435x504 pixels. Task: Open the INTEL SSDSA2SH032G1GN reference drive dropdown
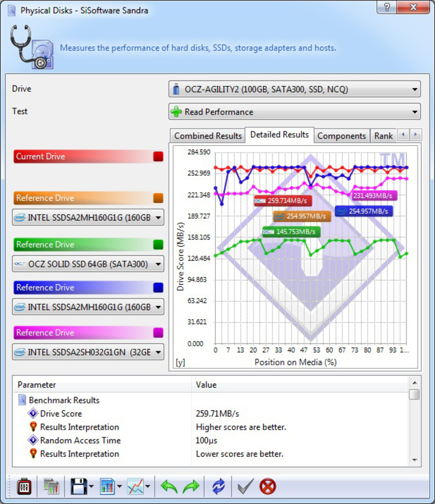click(x=88, y=352)
